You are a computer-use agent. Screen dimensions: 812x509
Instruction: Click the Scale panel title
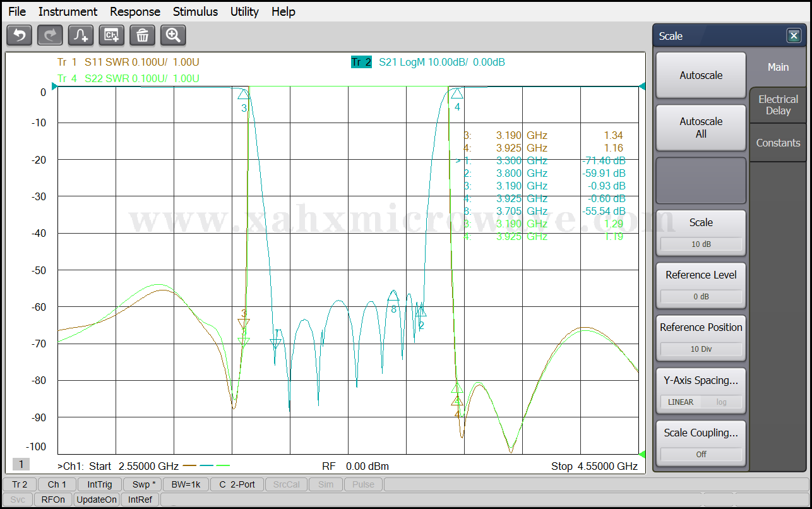(671, 36)
